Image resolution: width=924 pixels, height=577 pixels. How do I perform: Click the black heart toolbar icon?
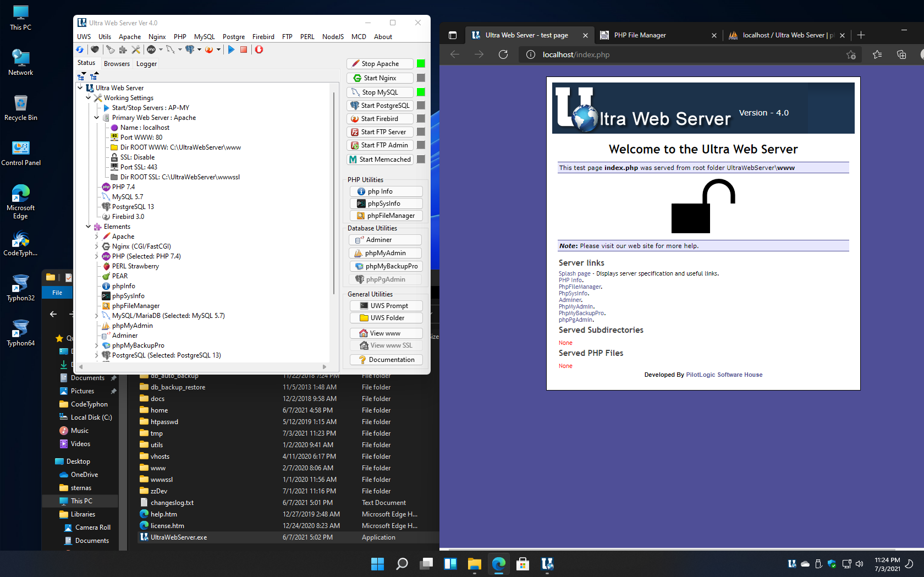point(95,50)
